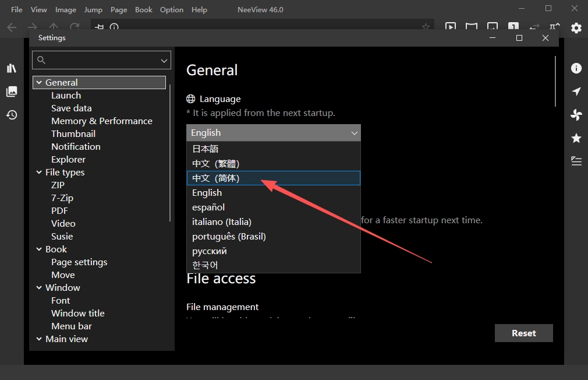This screenshot has height=380, width=588.
Task: Show file information panel icon on right
Action: click(576, 68)
